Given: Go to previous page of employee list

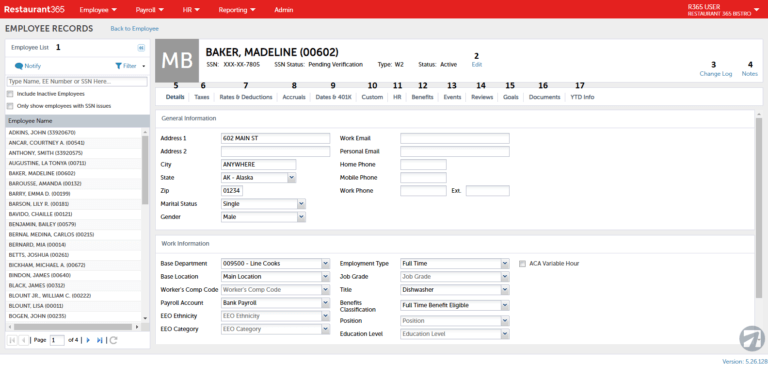Looking at the screenshot, I should [24, 340].
